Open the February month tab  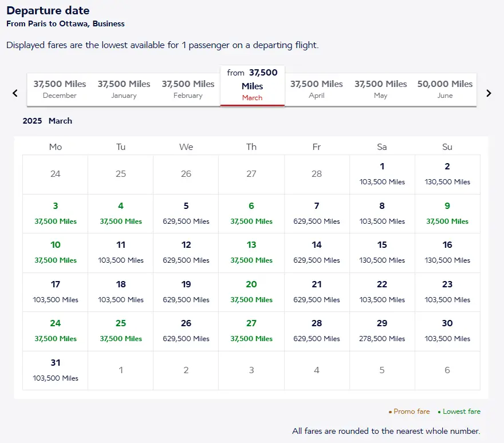(x=188, y=89)
